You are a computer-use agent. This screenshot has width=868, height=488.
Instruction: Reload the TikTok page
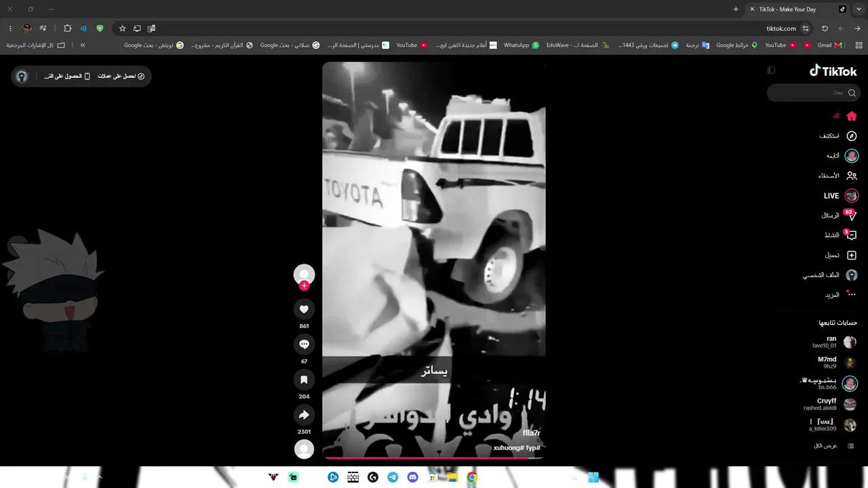pyautogui.click(x=825, y=28)
